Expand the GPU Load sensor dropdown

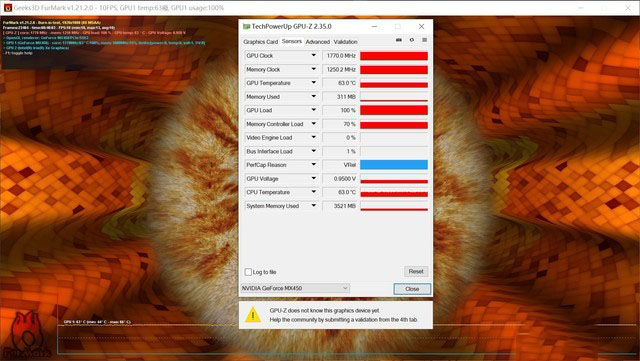313,110
